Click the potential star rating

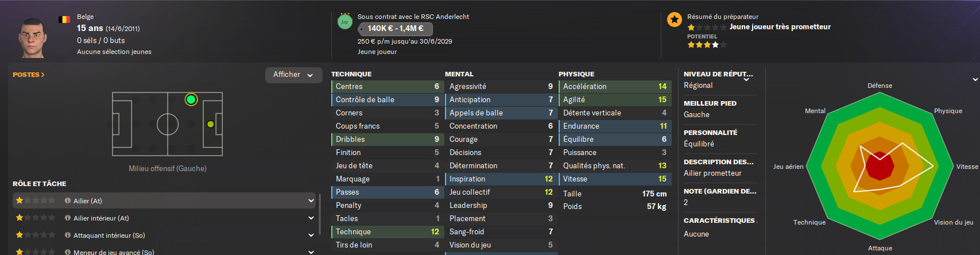click(x=706, y=45)
